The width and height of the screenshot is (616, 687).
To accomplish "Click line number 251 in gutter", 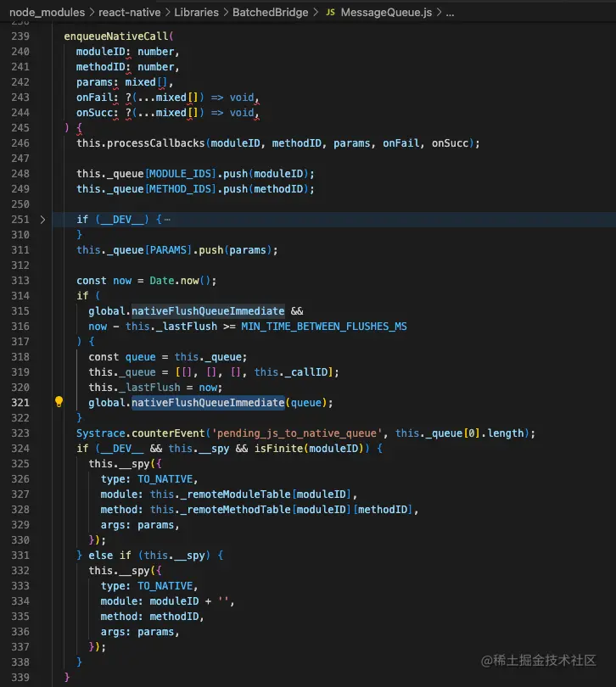I will (20, 220).
